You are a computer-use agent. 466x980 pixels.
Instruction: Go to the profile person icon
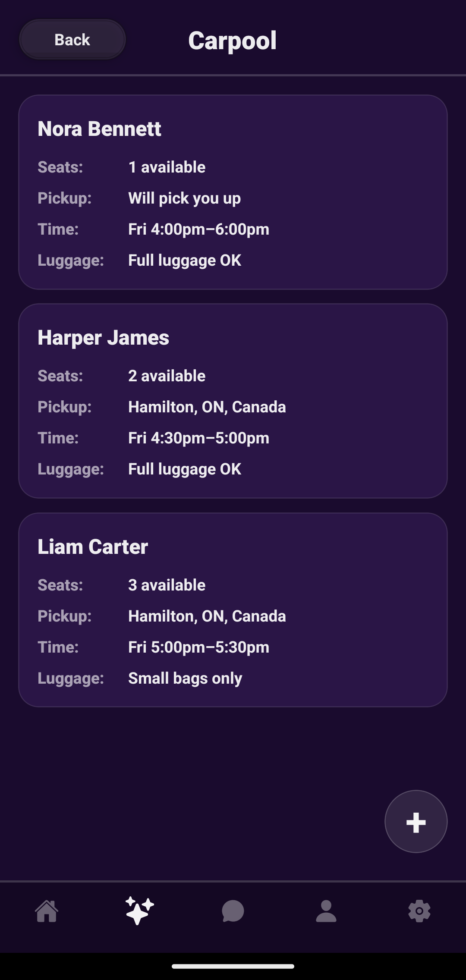(x=326, y=911)
